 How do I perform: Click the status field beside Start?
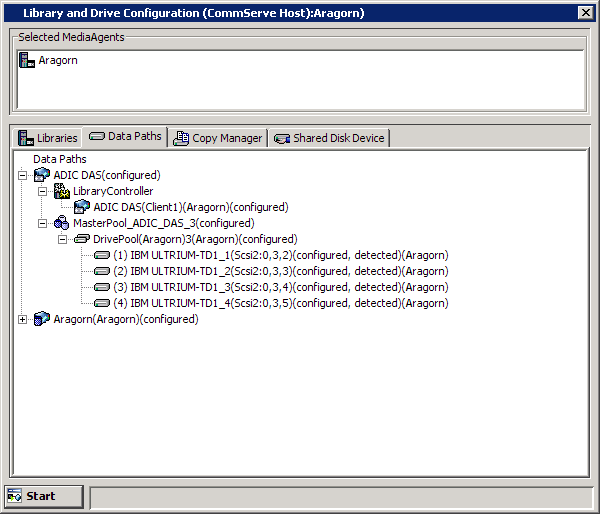[342, 497]
